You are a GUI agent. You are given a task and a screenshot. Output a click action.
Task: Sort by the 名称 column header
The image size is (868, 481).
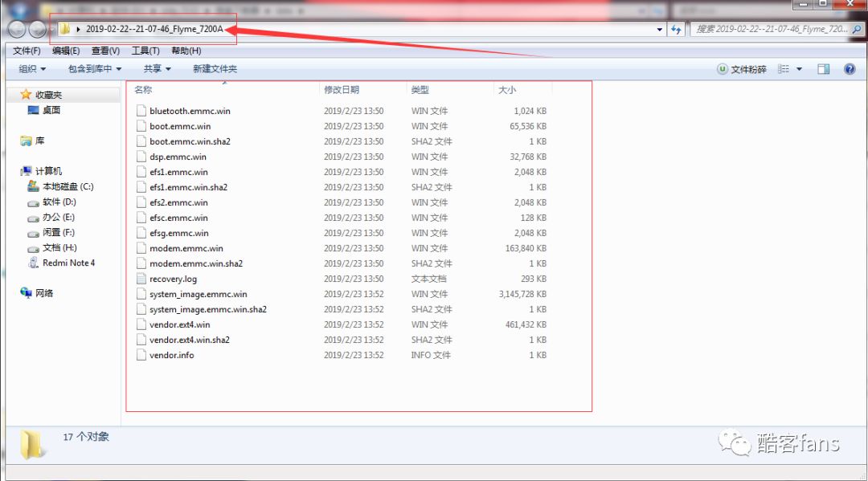click(143, 90)
